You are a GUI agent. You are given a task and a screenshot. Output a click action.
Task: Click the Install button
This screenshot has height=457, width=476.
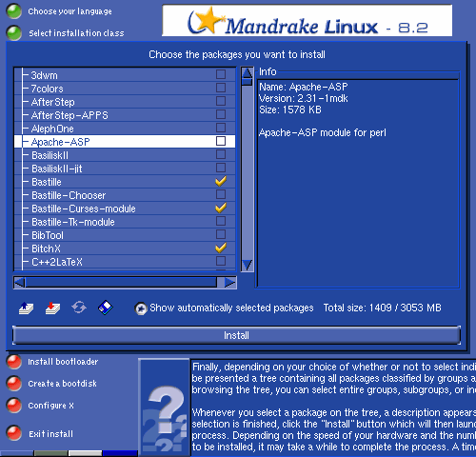236,335
